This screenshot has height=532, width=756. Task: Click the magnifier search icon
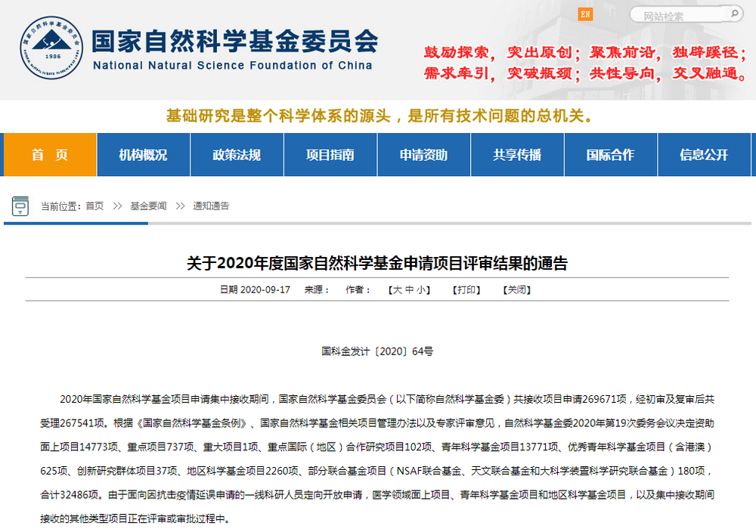pos(735,14)
